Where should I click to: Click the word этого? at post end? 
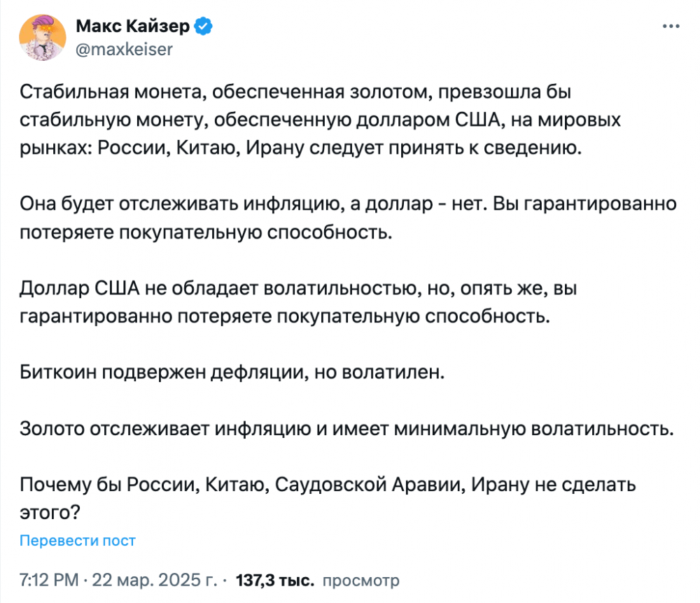coord(50,513)
